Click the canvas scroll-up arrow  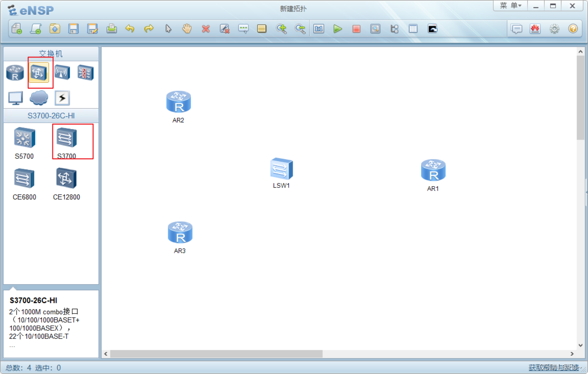tap(580, 52)
